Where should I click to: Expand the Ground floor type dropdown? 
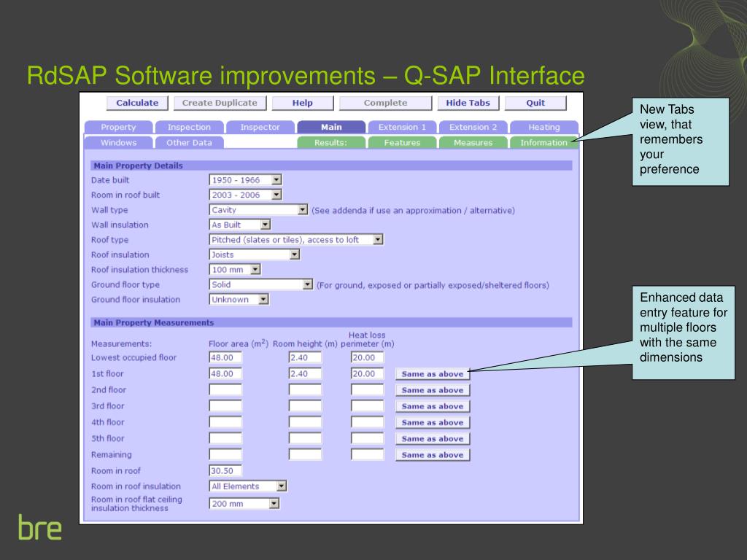pos(261,284)
